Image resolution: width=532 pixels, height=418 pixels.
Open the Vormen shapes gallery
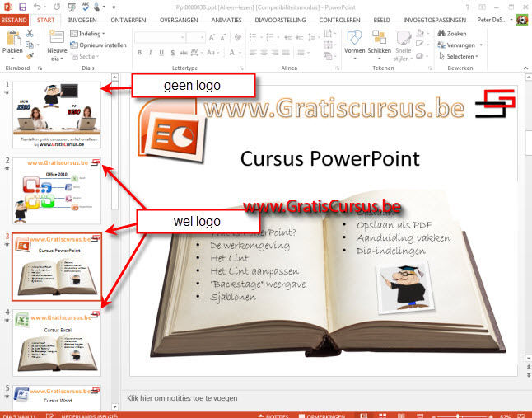(x=355, y=45)
